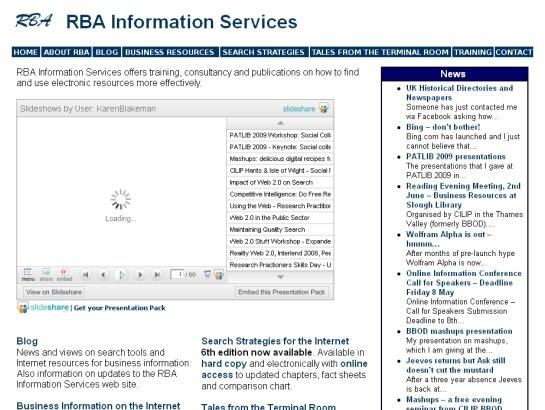Open Jeeves returns but Ask news item
The height and width of the screenshot is (410, 545).
456,365
